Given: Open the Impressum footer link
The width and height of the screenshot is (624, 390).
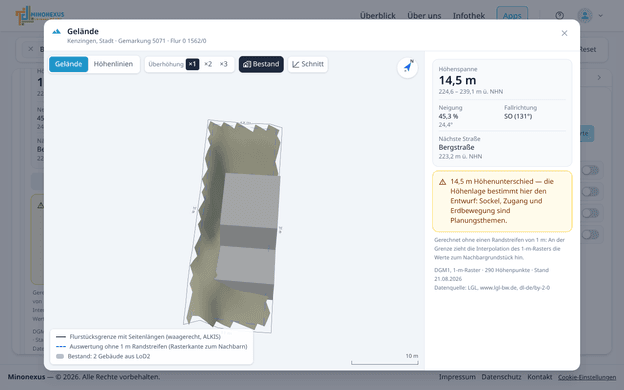Looking at the screenshot, I should pyautogui.click(x=457, y=377).
